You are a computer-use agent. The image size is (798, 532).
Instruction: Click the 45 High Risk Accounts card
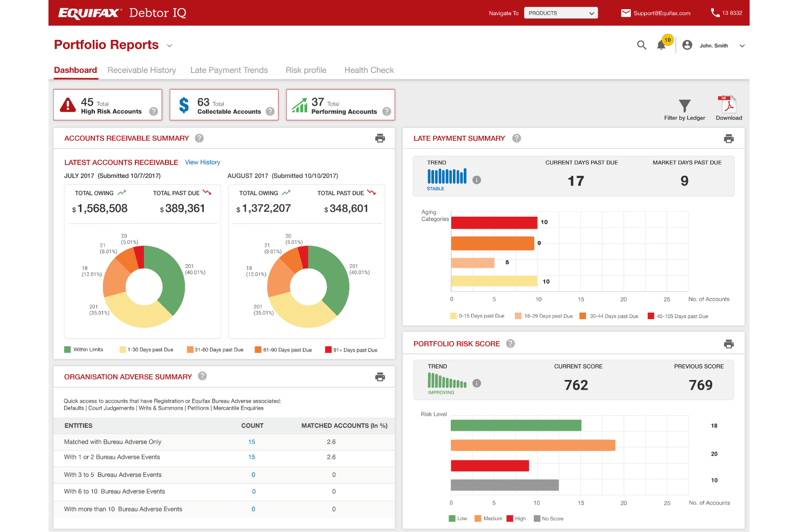(108, 105)
